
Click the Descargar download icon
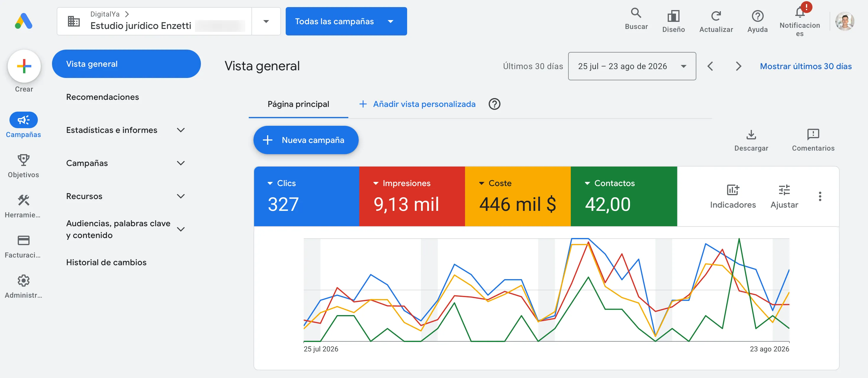pyautogui.click(x=751, y=134)
